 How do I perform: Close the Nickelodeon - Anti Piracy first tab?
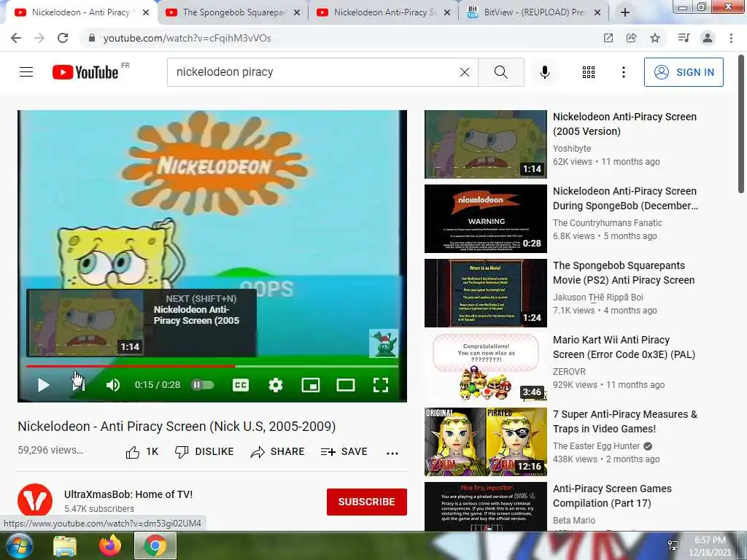coord(146,13)
